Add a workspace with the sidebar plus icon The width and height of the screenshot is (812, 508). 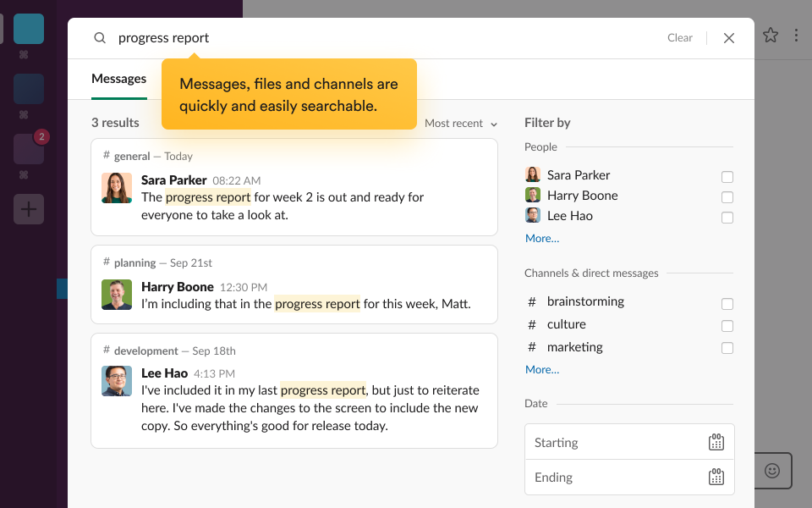click(x=29, y=209)
